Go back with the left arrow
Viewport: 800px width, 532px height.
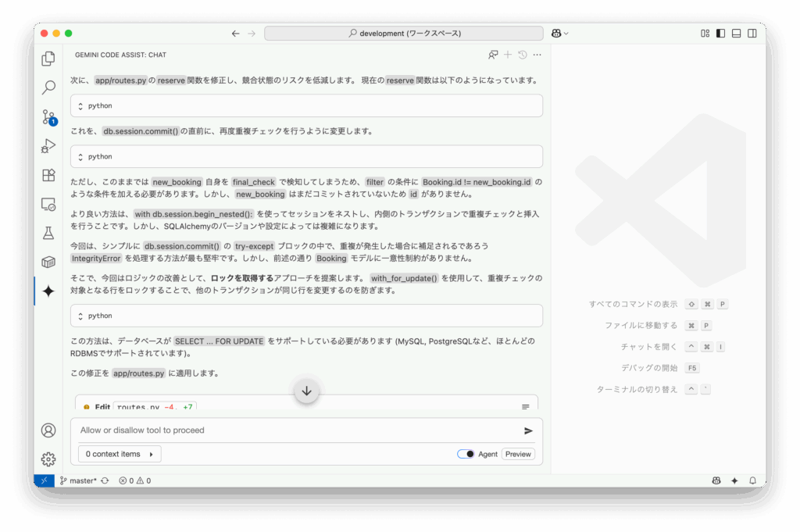(x=235, y=33)
